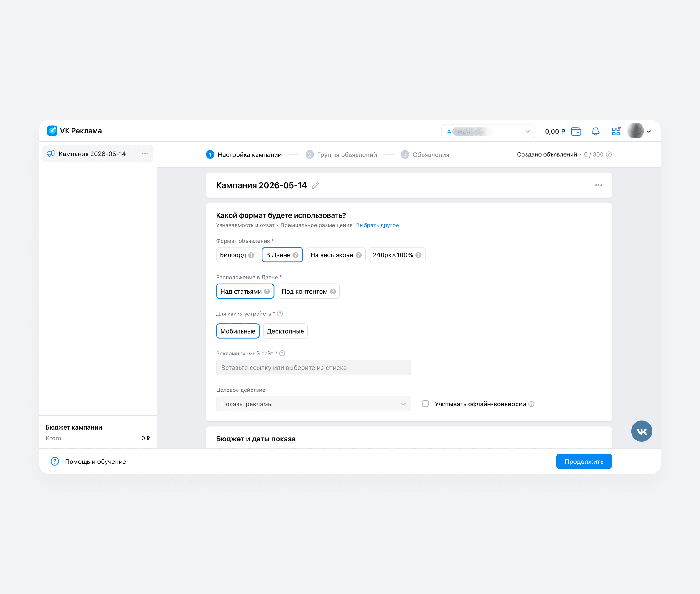Image resolution: width=700 pixels, height=594 pixels.
Task: Select the Билборд ad format
Action: tap(237, 255)
